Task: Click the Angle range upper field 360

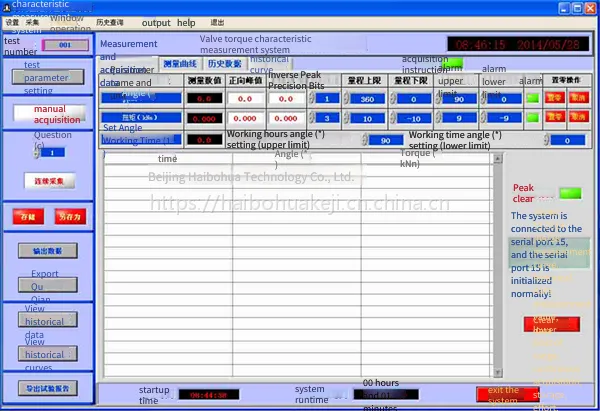Action: (x=367, y=99)
